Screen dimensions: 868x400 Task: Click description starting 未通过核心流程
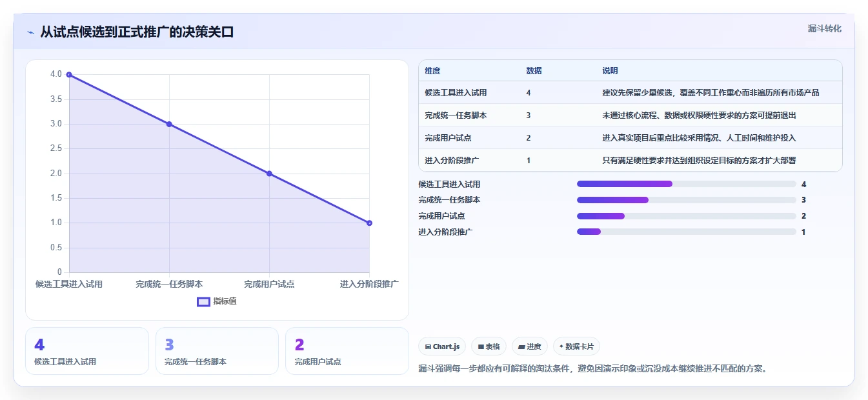pos(699,115)
